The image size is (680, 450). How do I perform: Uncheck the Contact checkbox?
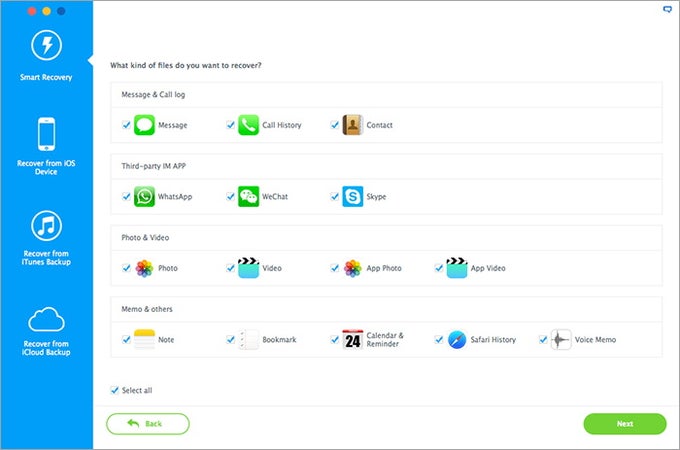pos(334,125)
